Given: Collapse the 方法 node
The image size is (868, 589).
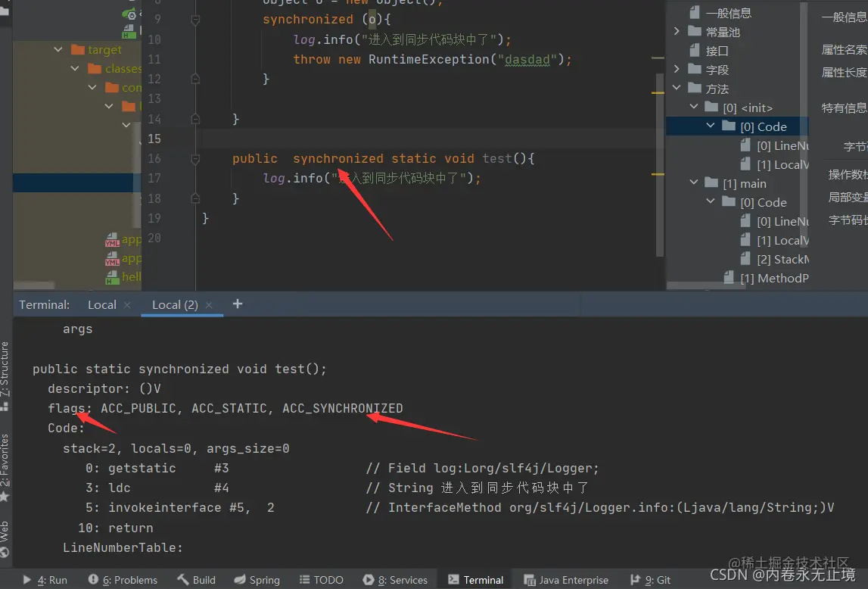Looking at the screenshot, I should click(x=677, y=88).
